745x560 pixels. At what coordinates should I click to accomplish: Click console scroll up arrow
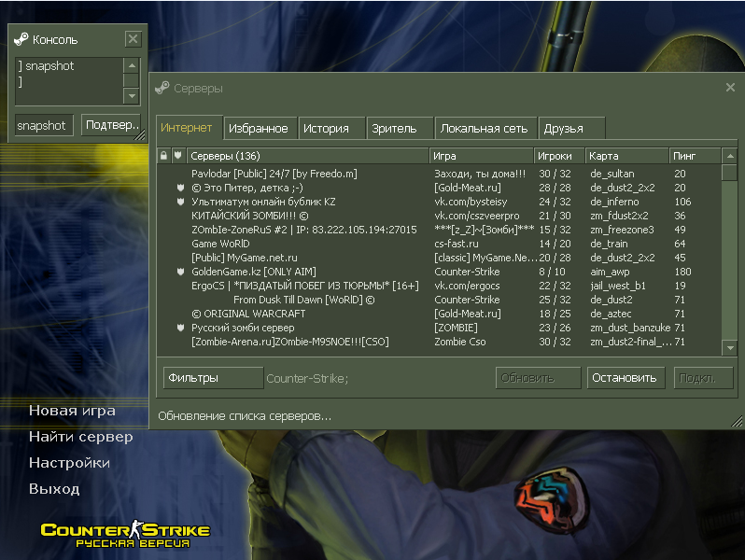(131, 65)
